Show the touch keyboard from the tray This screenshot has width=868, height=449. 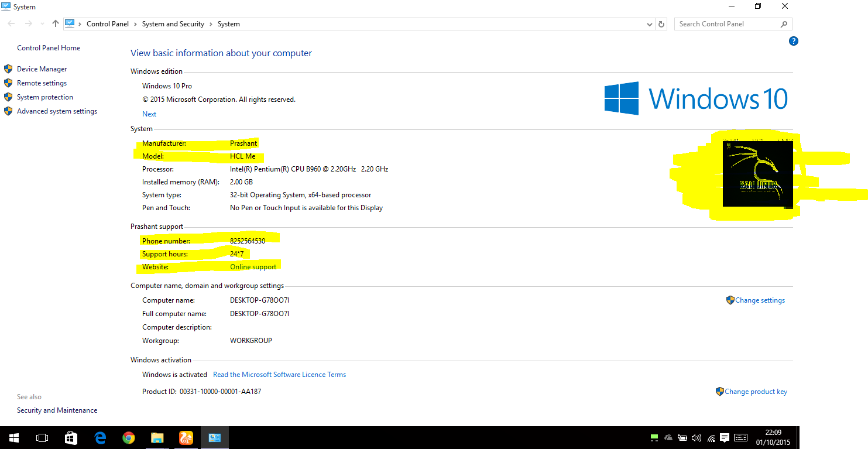(x=740, y=437)
